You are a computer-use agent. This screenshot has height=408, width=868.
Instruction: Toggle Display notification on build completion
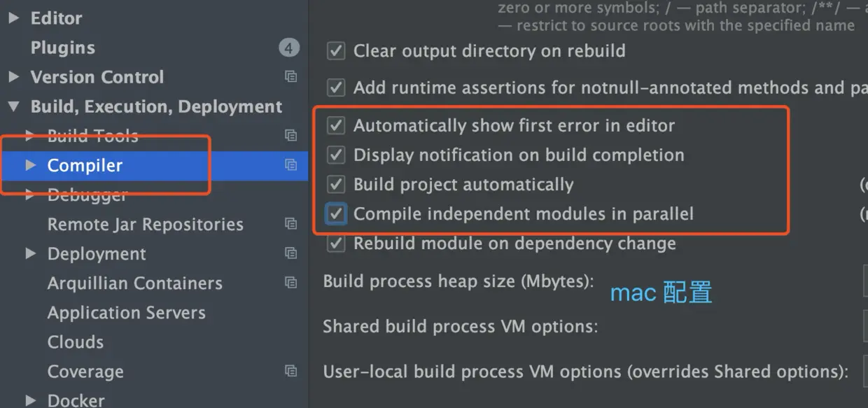point(337,155)
